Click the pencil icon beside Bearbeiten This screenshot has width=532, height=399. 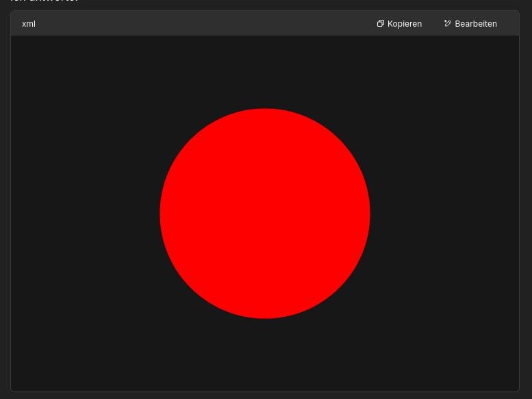(448, 23)
